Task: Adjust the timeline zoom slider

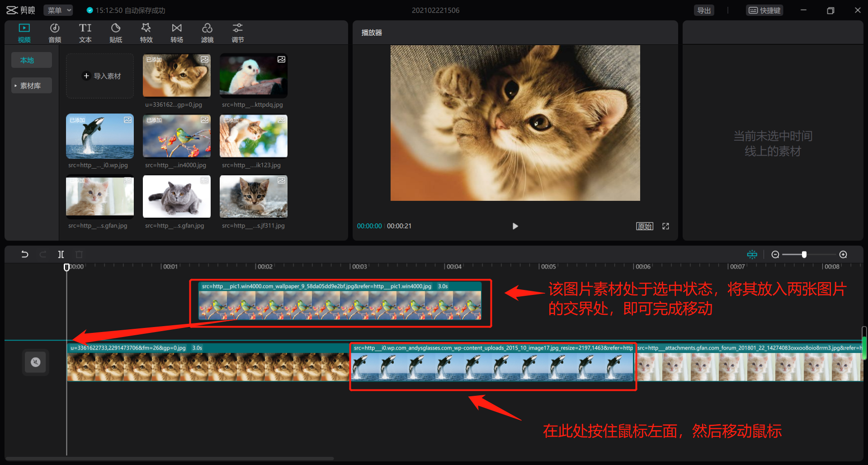Action: coord(804,254)
